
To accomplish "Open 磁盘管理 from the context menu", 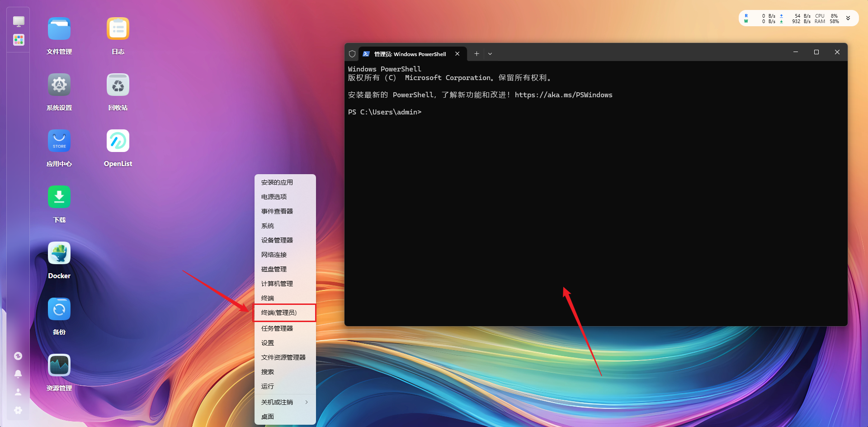I will click(x=285, y=269).
